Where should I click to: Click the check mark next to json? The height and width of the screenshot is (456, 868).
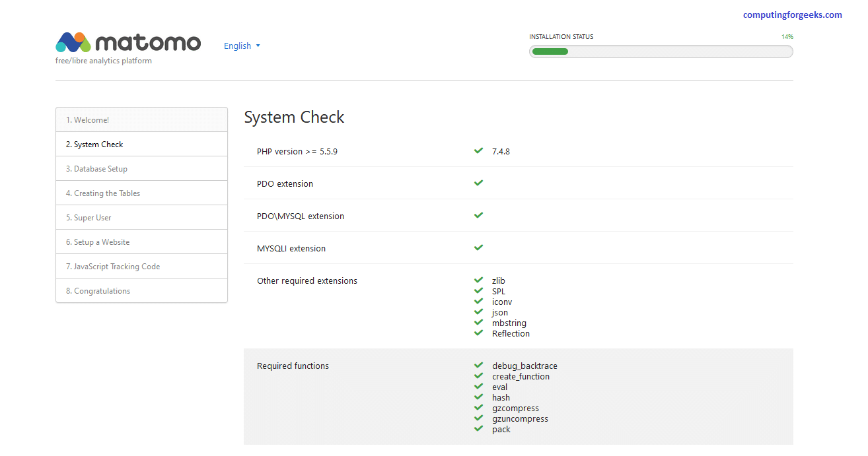[x=479, y=311]
